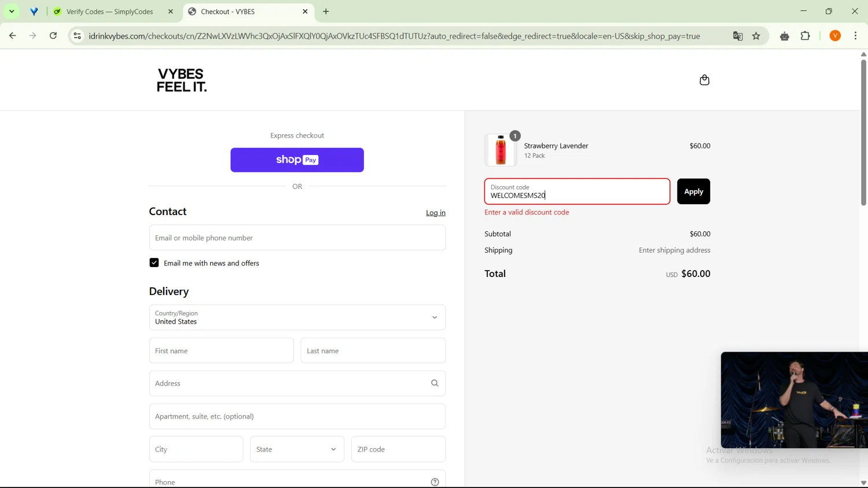Click the Last name field

click(x=373, y=350)
